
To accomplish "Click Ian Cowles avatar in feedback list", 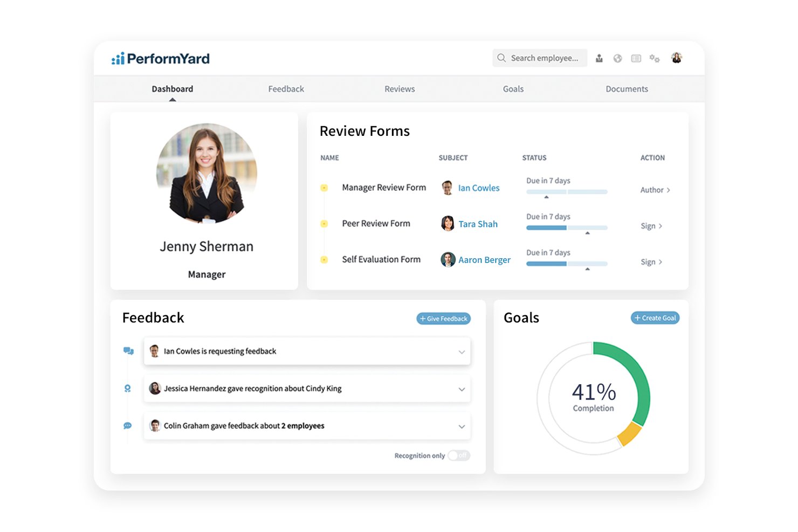I will [x=155, y=351].
